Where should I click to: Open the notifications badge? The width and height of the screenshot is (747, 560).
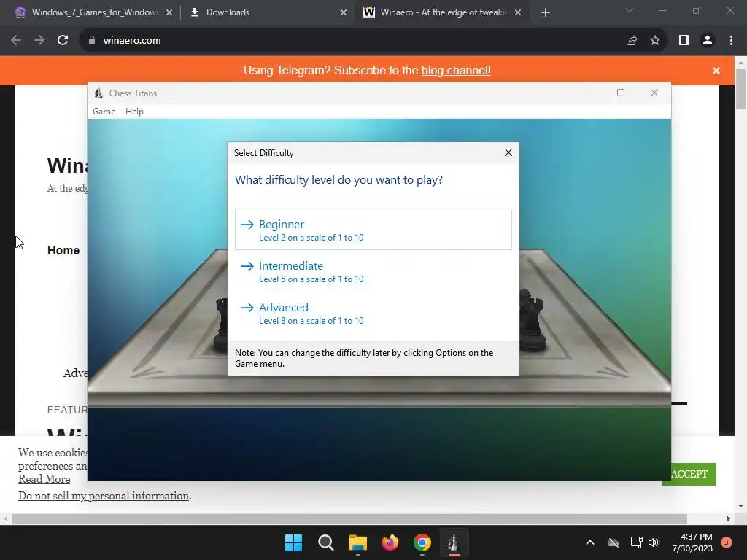coord(727,542)
